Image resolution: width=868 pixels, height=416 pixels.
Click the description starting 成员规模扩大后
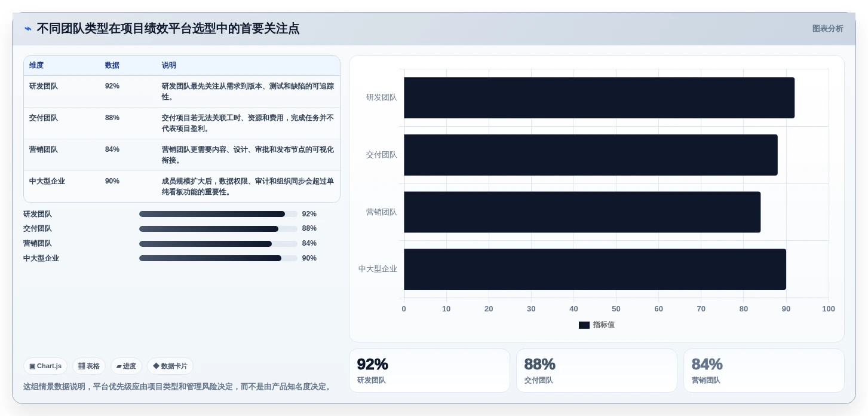click(x=248, y=186)
